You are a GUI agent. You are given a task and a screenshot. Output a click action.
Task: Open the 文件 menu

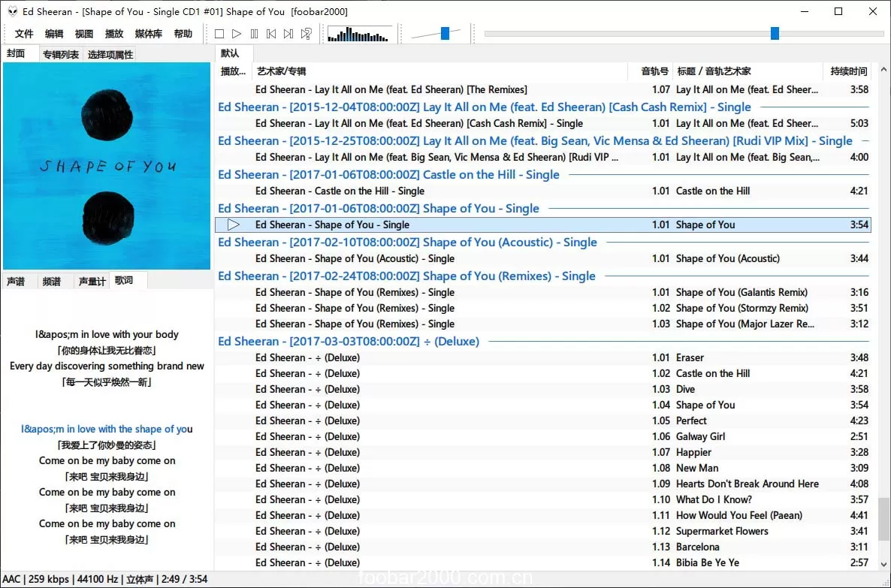coord(23,33)
